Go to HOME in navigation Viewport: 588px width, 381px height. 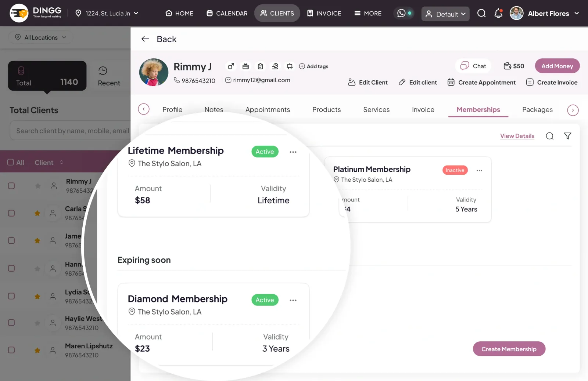tap(179, 14)
